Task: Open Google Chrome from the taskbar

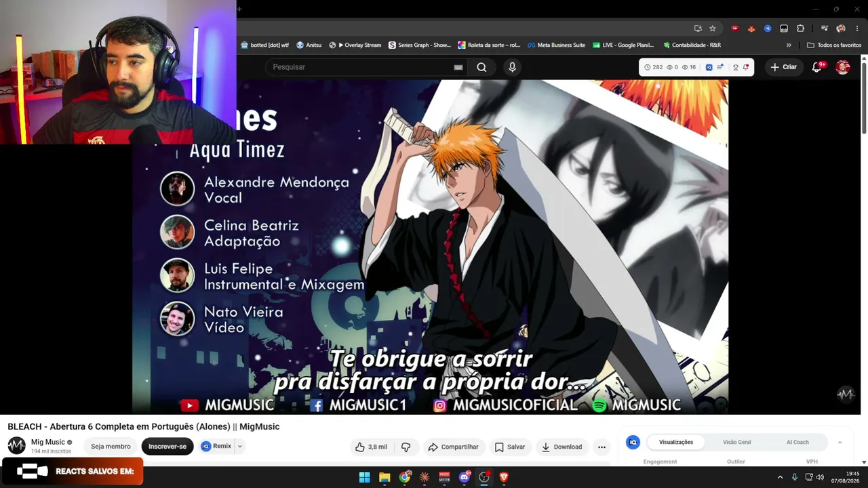Action: pos(405,477)
